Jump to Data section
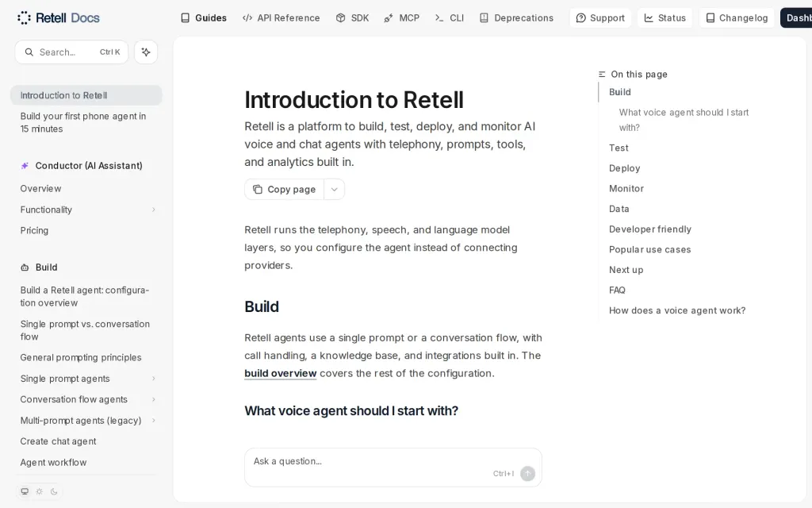812x508 pixels. [x=619, y=209]
